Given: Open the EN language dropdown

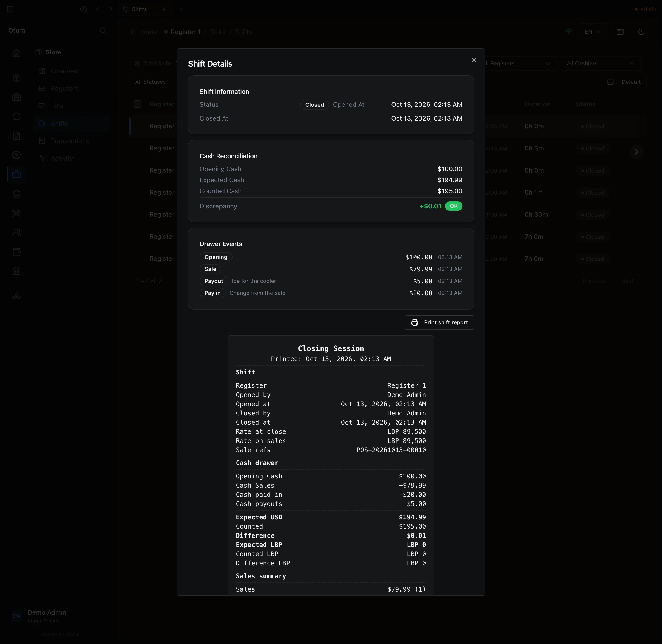Looking at the screenshot, I should (x=593, y=32).
